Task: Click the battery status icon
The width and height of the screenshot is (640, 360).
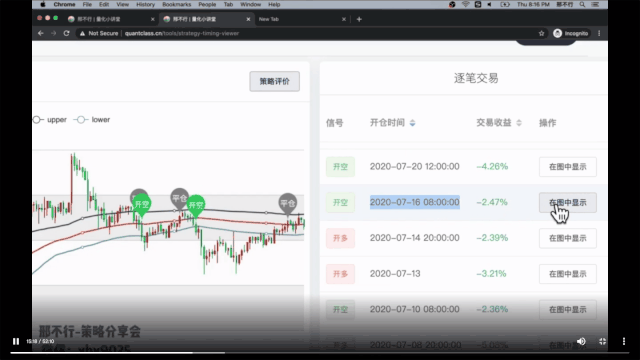Action: pos(505,4)
